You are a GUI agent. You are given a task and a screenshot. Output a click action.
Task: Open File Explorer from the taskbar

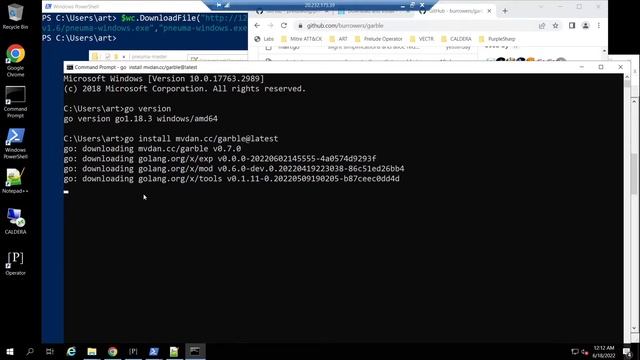[92, 351]
